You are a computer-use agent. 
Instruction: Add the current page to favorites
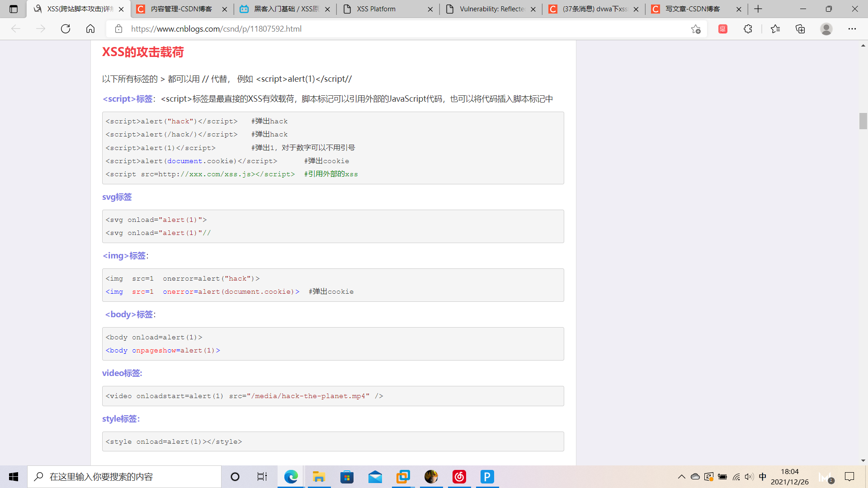point(696,28)
